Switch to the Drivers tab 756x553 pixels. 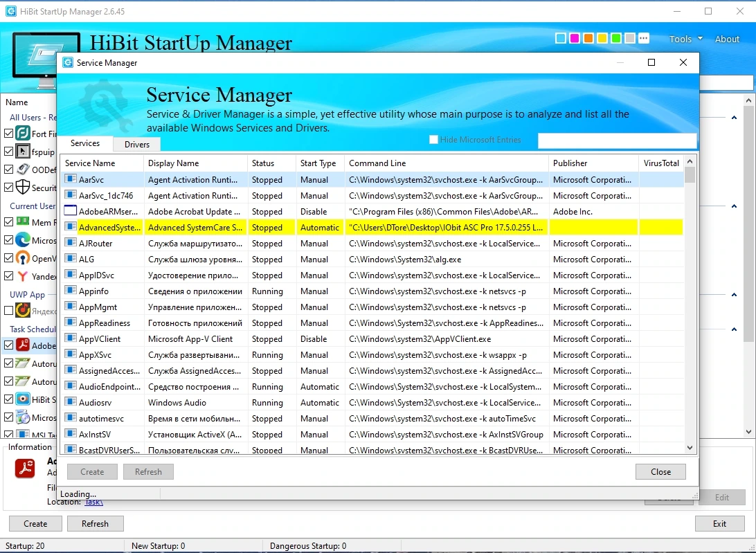point(137,144)
